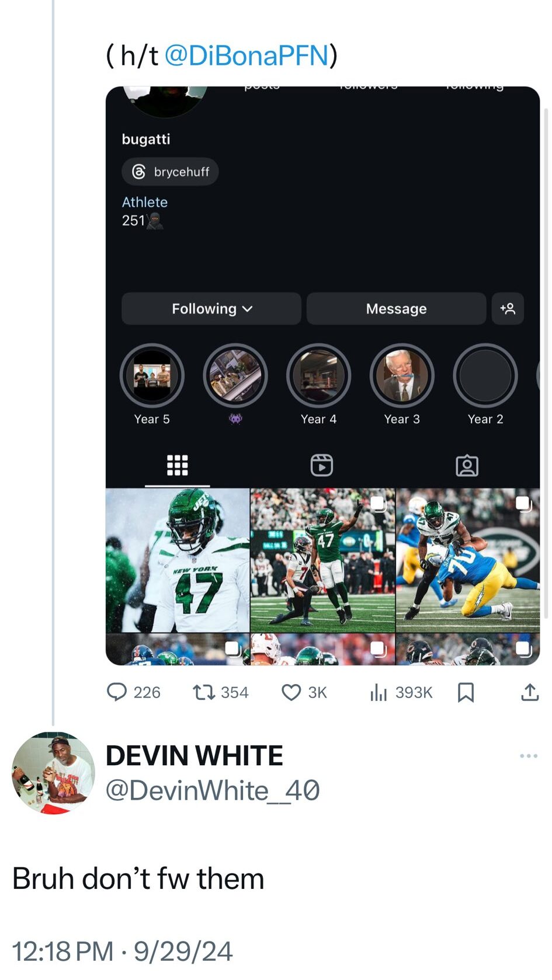
Task: Tap the share upload icon
Action: [529, 692]
